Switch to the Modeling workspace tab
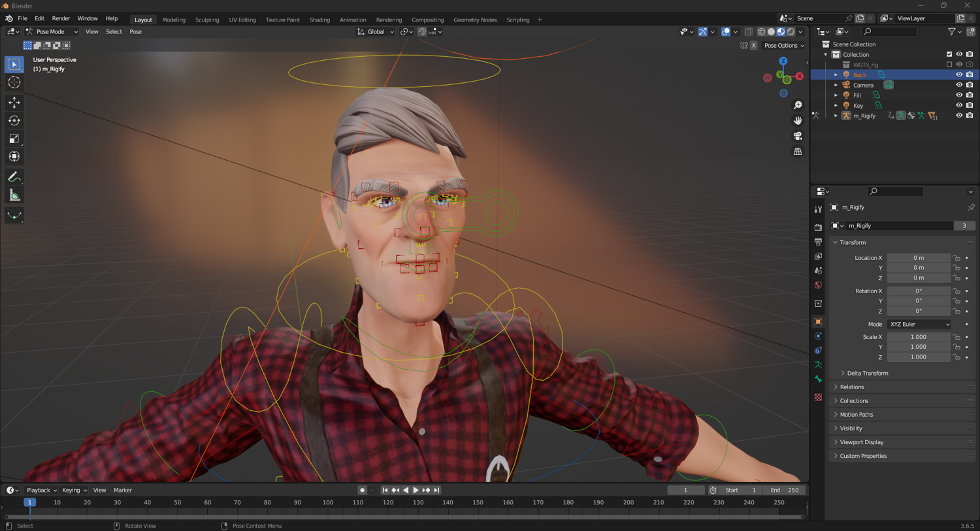The width and height of the screenshot is (980, 531). pos(174,20)
